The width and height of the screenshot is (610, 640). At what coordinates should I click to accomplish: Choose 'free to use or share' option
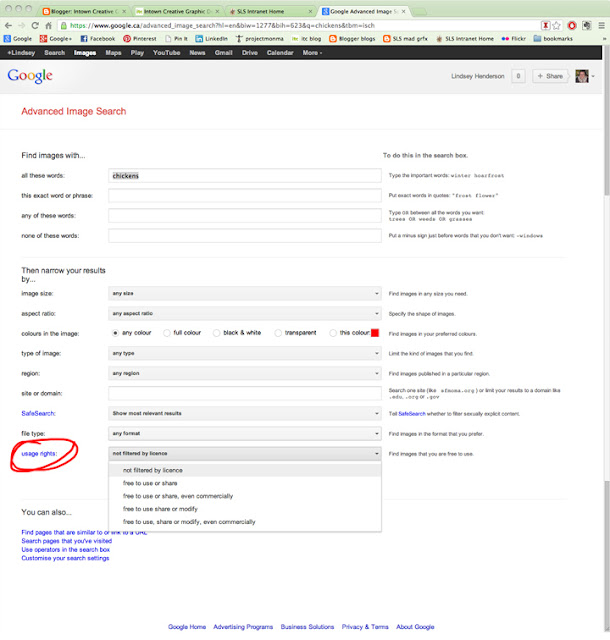pyautogui.click(x=245, y=483)
